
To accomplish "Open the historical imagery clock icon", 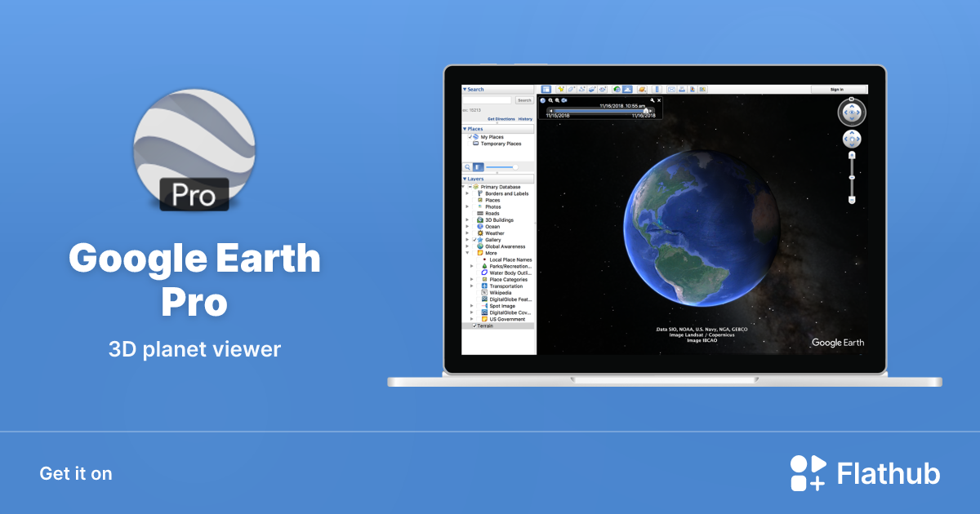I will coord(617,89).
